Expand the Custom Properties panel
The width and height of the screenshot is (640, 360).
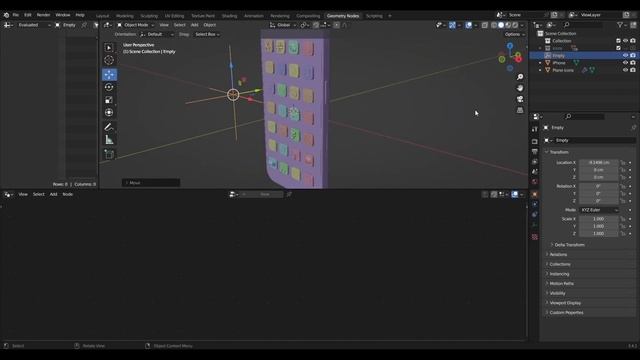tap(566, 313)
